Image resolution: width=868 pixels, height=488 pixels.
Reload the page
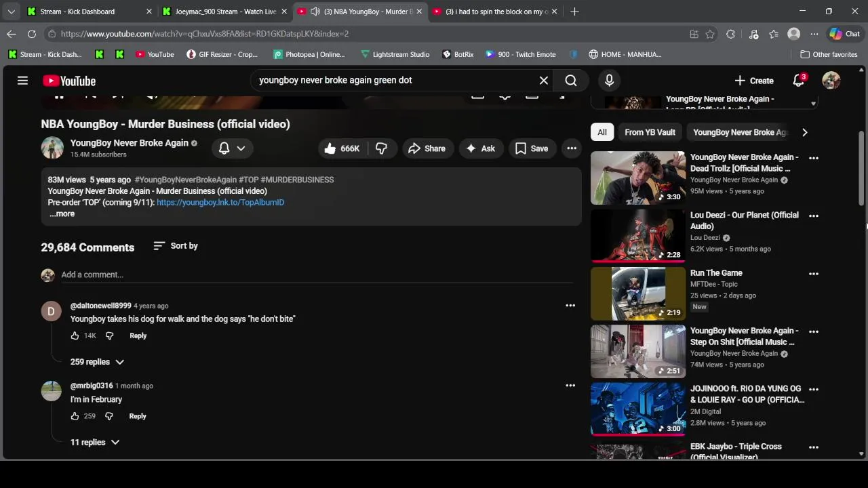[32, 34]
